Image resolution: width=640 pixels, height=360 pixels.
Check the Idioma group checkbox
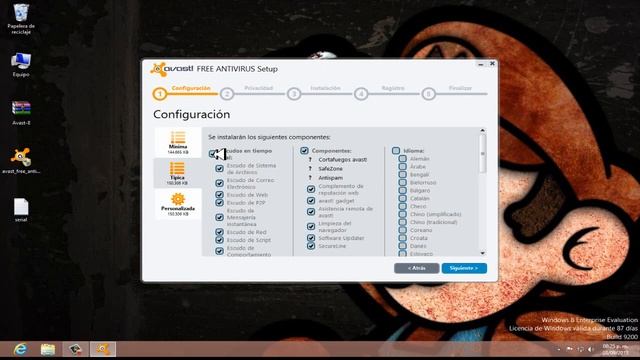point(396,151)
